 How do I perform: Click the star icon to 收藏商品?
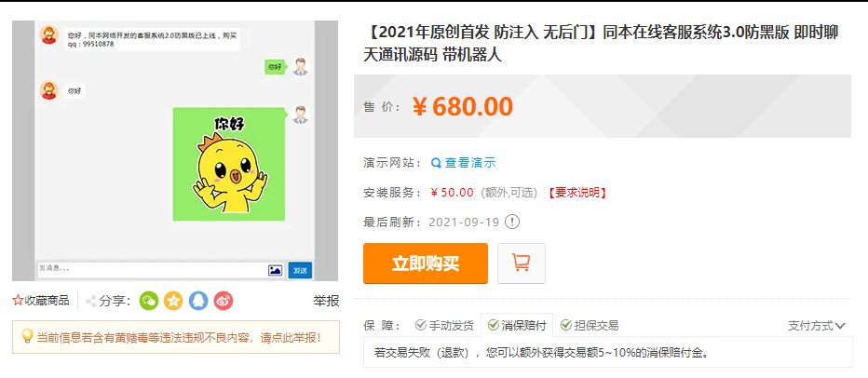tap(18, 301)
